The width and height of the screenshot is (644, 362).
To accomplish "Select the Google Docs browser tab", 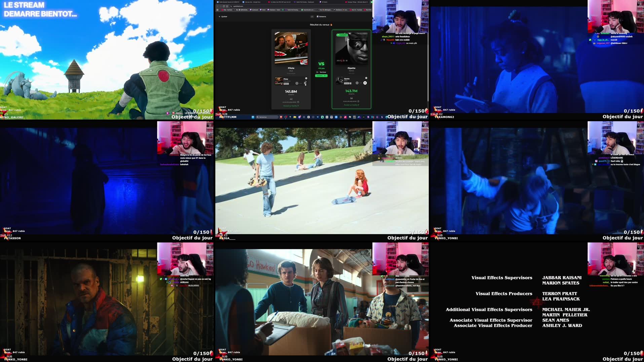I will pos(252,2).
